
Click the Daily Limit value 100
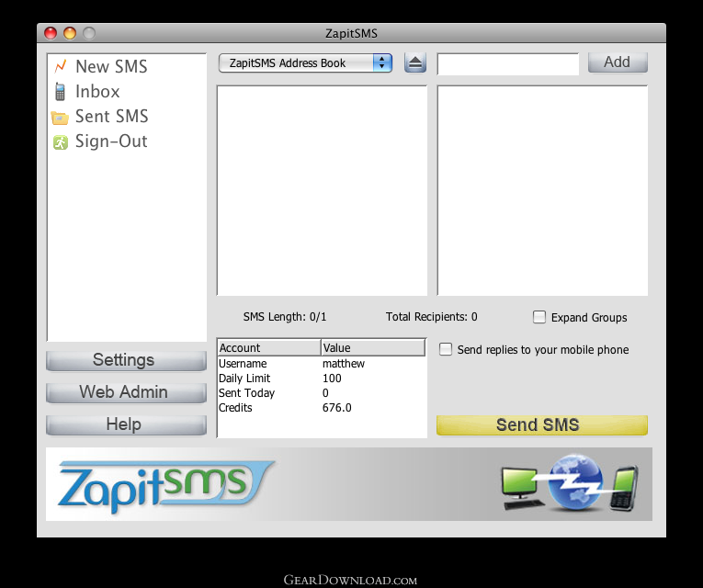click(332, 379)
